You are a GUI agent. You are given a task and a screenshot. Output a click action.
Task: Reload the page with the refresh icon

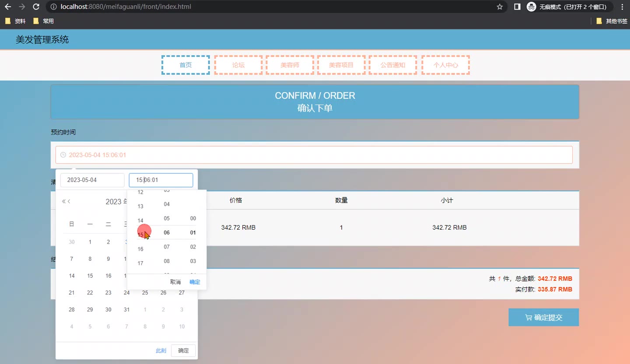(36, 7)
